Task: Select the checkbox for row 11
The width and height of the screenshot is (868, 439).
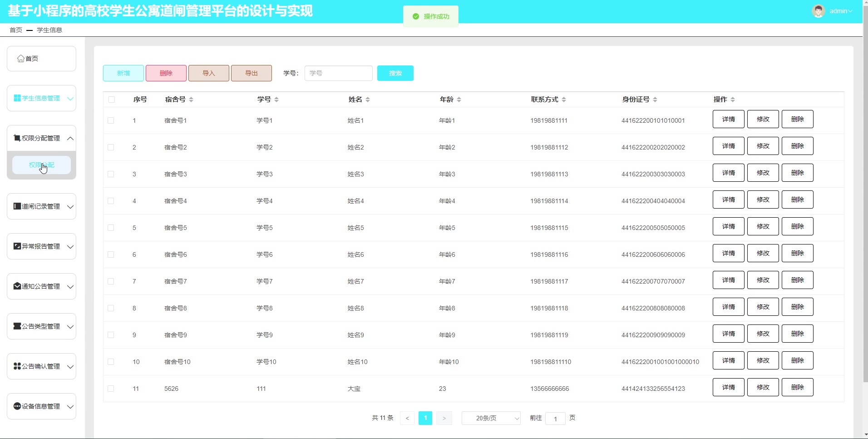Action: coord(111,389)
